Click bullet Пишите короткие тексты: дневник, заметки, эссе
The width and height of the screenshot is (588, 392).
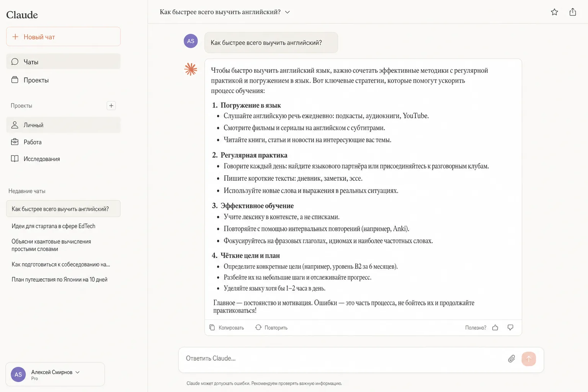point(293,178)
